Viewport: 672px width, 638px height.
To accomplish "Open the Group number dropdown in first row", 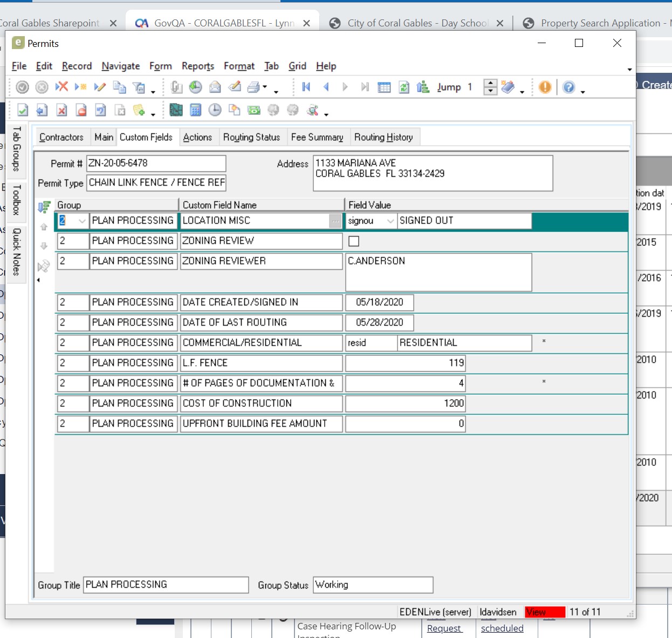I will (82, 221).
